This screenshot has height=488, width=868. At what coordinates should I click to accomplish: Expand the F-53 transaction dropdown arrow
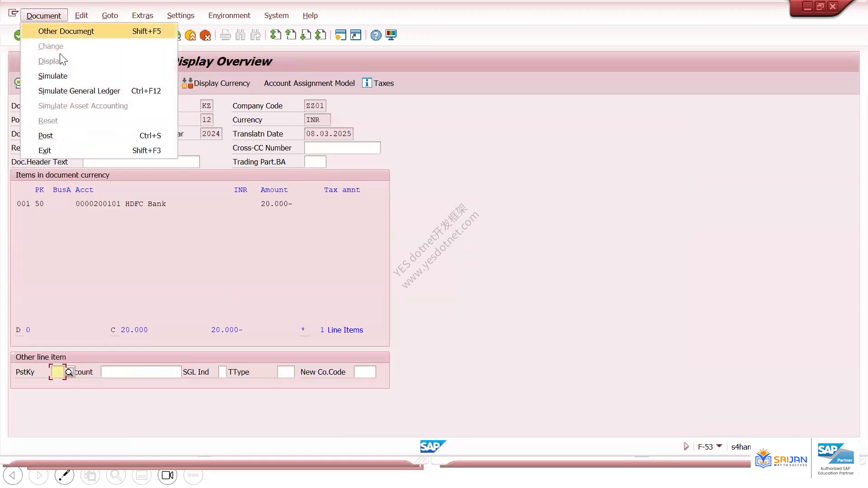(x=719, y=446)
